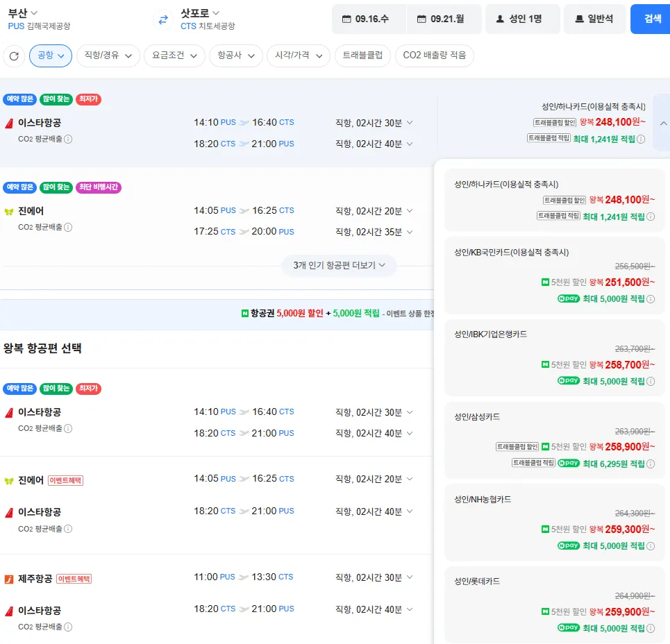Open return date 09.21 calendar
This screenshot has width=670, height=644.
[444, 19]
